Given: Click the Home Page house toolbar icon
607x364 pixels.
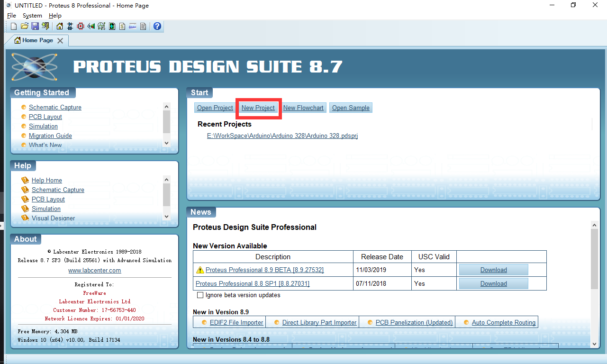Looking at the screenshot, I should [x=60, y=26].
